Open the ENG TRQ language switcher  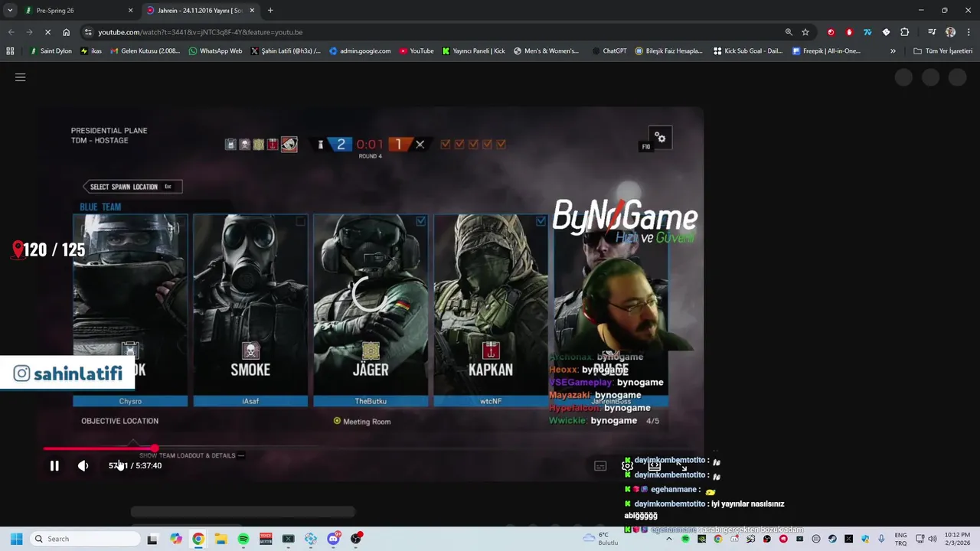[x=901, y=539]
